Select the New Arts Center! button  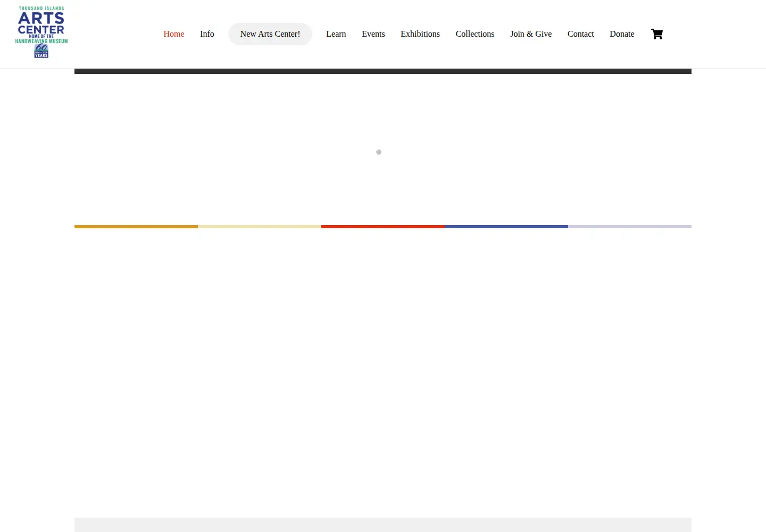pos(270,34)
